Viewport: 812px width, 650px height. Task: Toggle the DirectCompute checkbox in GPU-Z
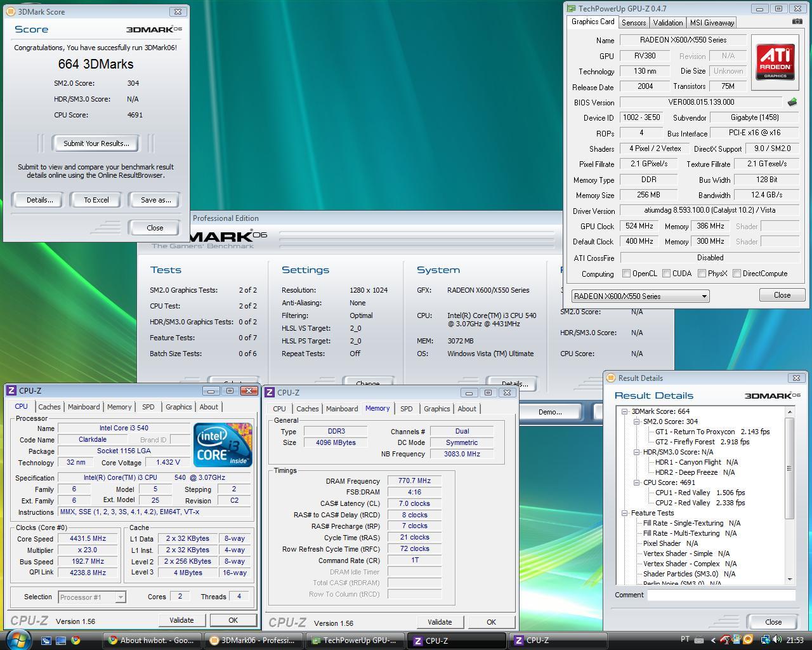point(737,274)
